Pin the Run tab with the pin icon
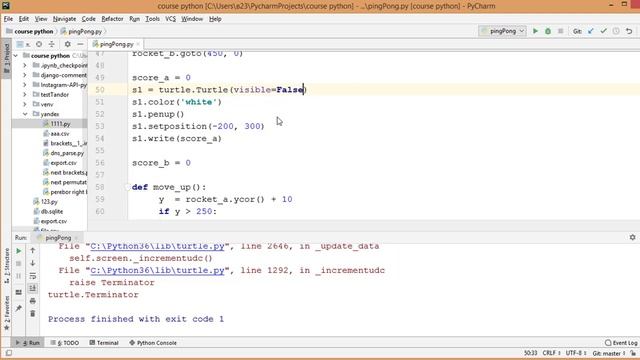Image resolution: width=640 pixels, height=360 pixels. point(19,308)
